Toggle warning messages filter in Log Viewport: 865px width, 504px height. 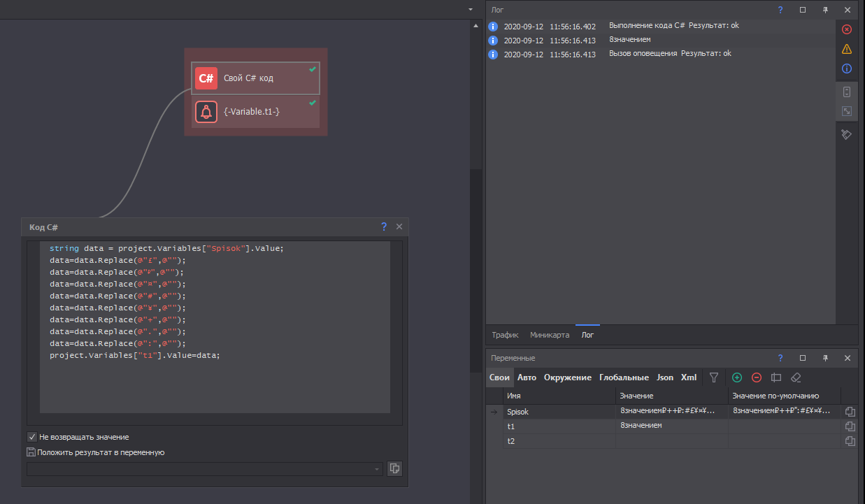tap(847, 49)
